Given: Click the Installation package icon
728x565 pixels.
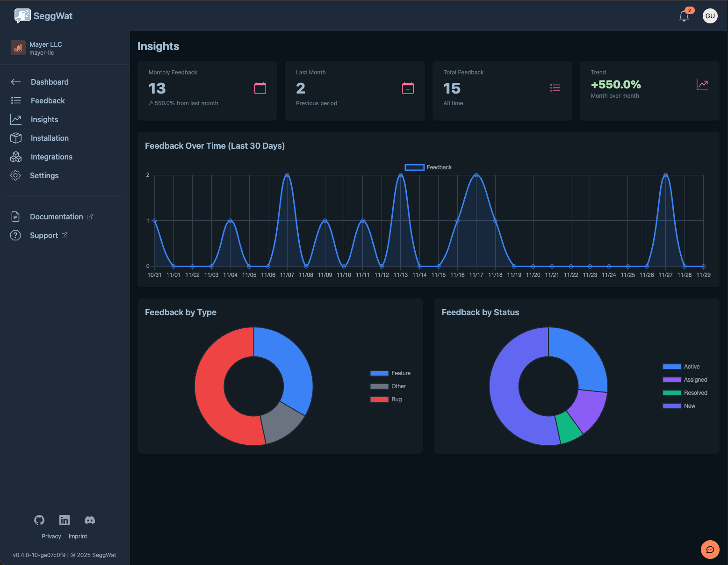Looking at the screenshot, I should (x=15, y=138).
